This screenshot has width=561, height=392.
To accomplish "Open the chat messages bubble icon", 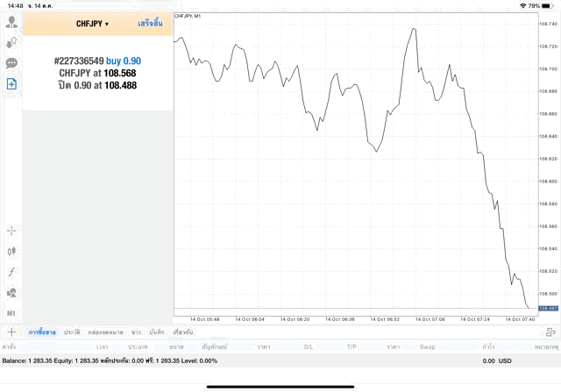I will (11, 63).
